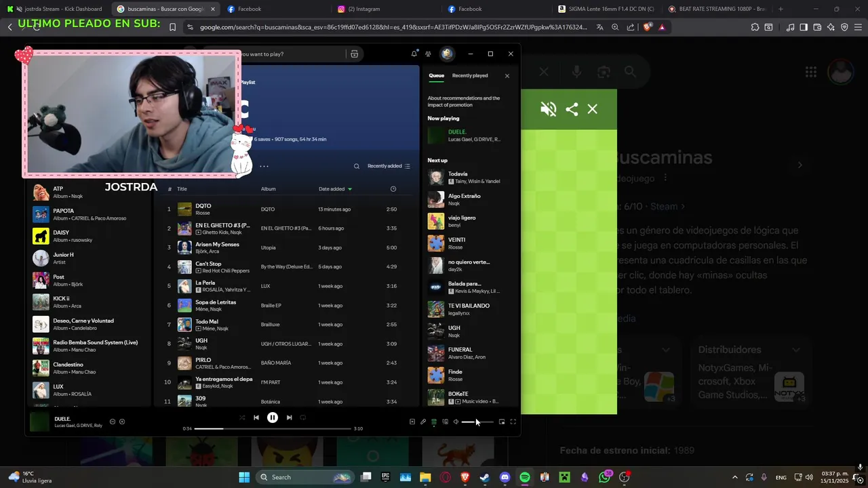Screen dimensions: 868x488
Task: Open the DAISY album in library
Action: pos(90,236)
